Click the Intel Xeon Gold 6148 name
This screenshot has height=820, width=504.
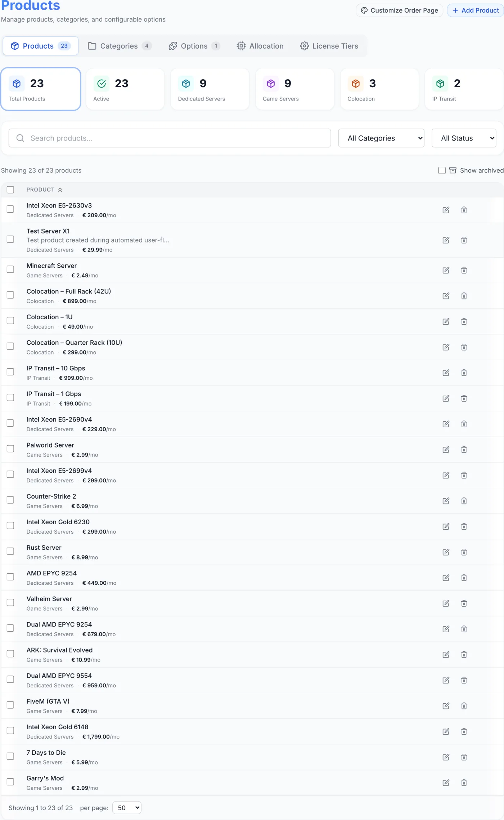click(x=57, y=727)
